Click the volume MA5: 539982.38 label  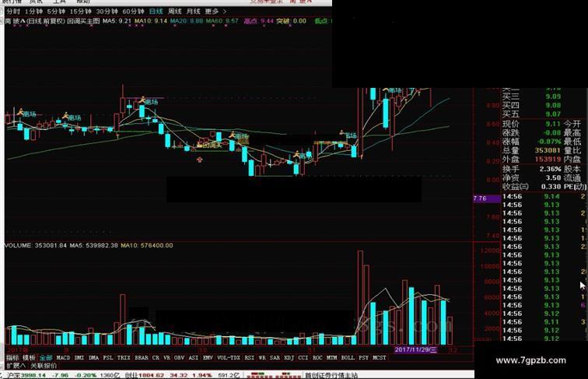[94, 245]
